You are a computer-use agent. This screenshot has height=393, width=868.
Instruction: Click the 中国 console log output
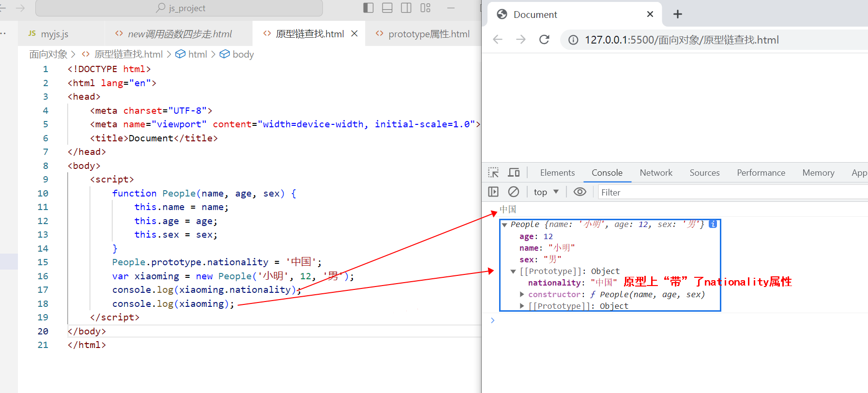pos(508,210)
